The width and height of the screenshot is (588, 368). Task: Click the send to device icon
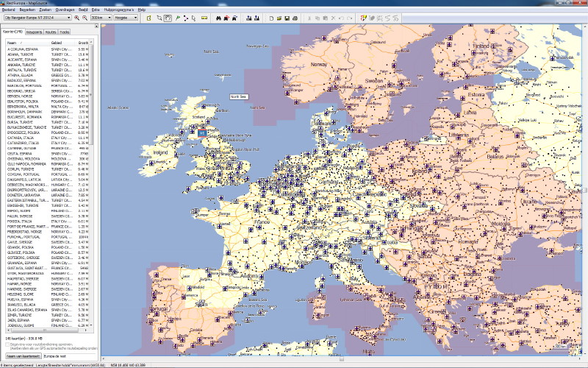(248, 18)
